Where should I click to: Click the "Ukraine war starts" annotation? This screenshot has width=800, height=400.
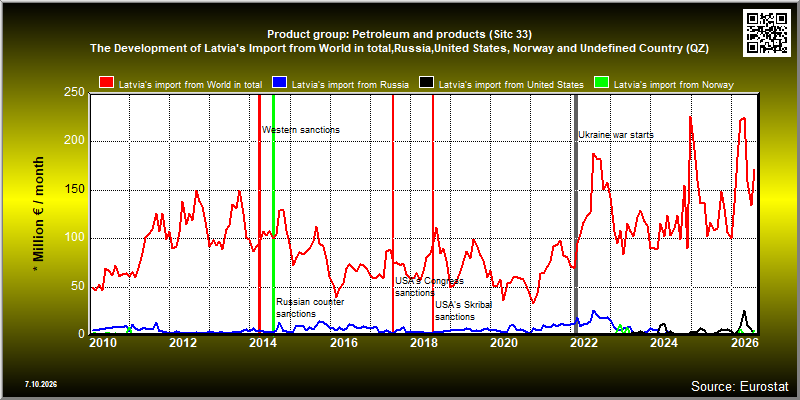click(x=616, y=135)
